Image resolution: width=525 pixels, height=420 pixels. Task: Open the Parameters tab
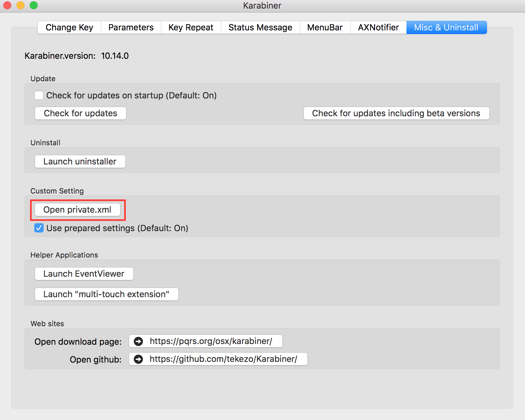coord(131,27)
